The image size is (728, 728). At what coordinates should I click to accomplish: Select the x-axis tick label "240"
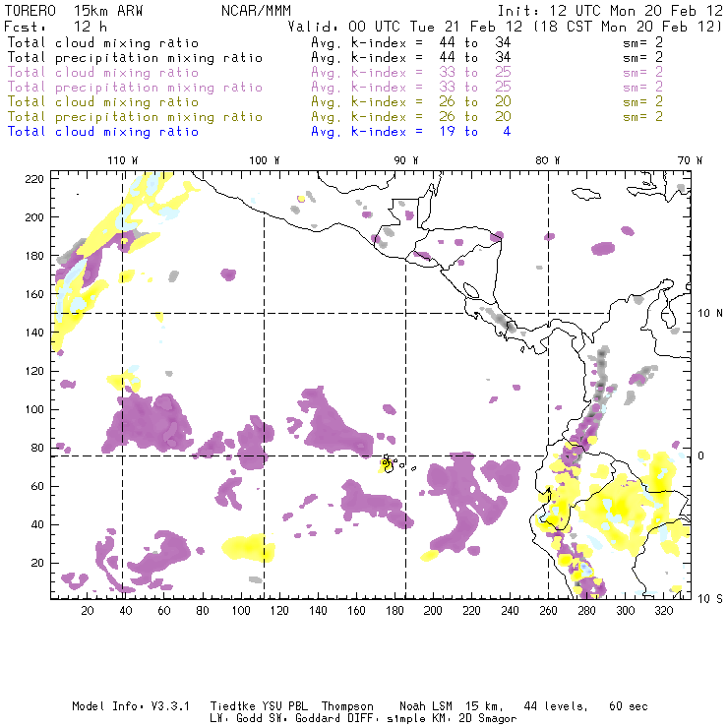point(510,611)
